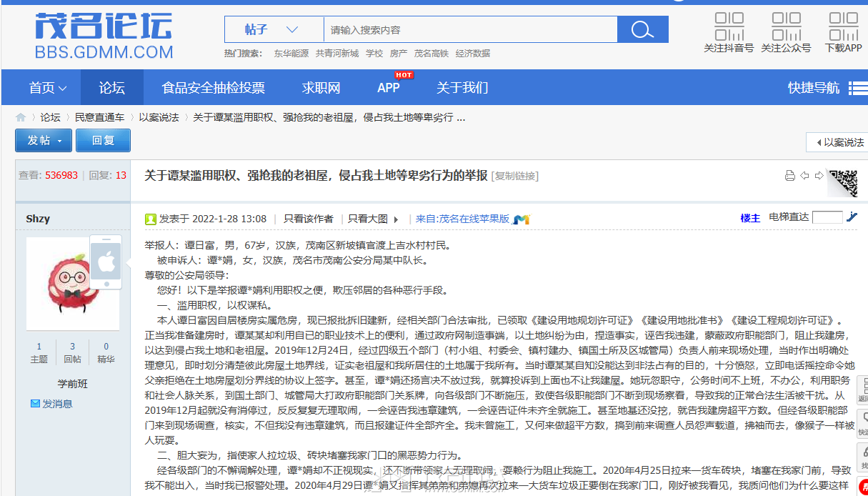This screenshot has height=496, width=868.
Task: Open the 帖子 search type dropdown
Action: click(271, 29)
